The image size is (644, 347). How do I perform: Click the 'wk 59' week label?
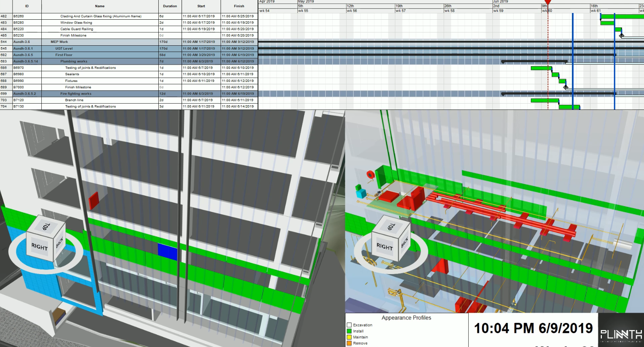(498, 11)
